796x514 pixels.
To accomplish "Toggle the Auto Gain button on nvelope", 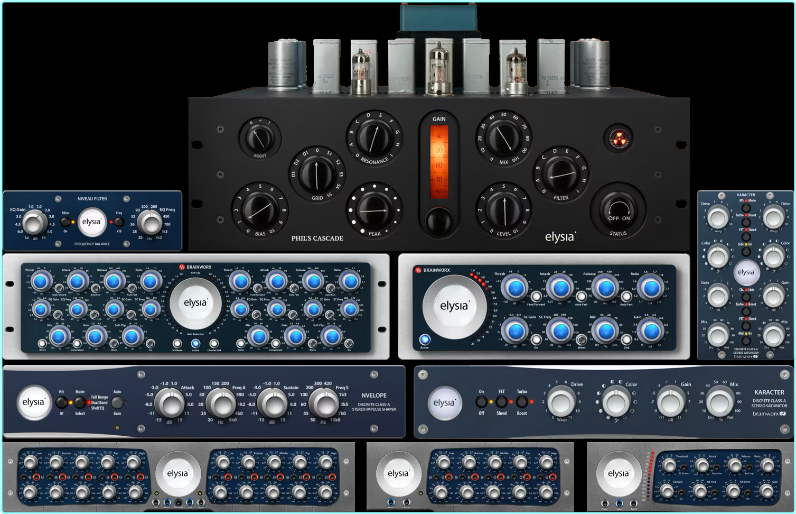I will 117,403.
